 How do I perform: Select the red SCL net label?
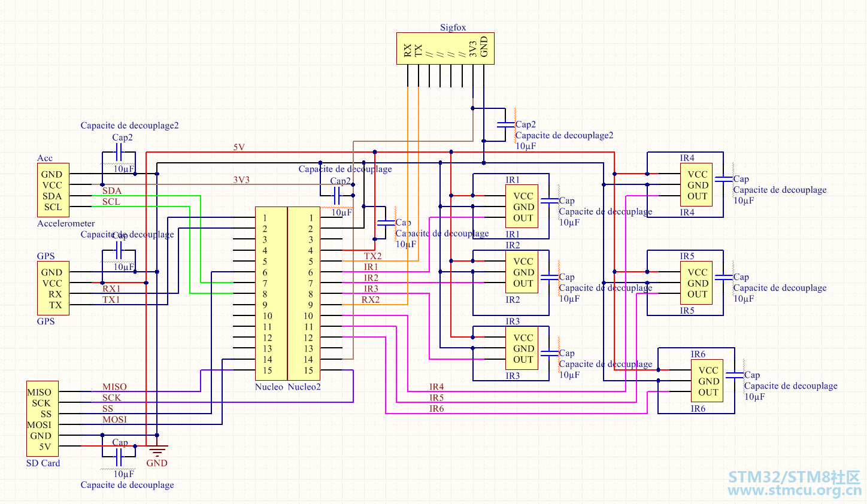pos(111,202)
